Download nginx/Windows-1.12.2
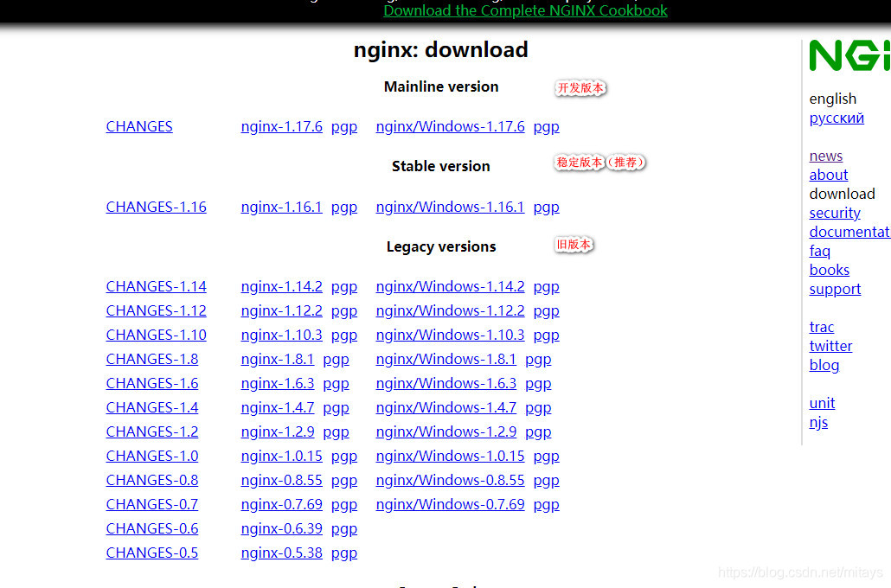This screenshot has height=588, width=891. [450, 310]
